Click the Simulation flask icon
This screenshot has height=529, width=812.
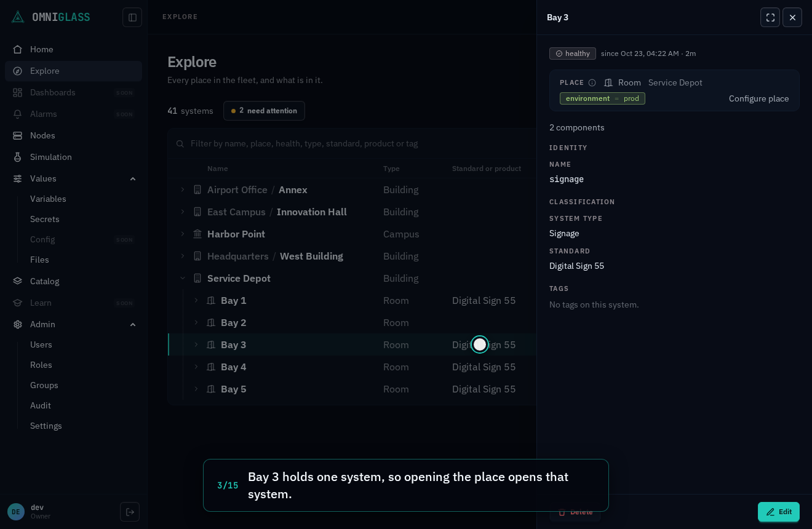point(18,157)
